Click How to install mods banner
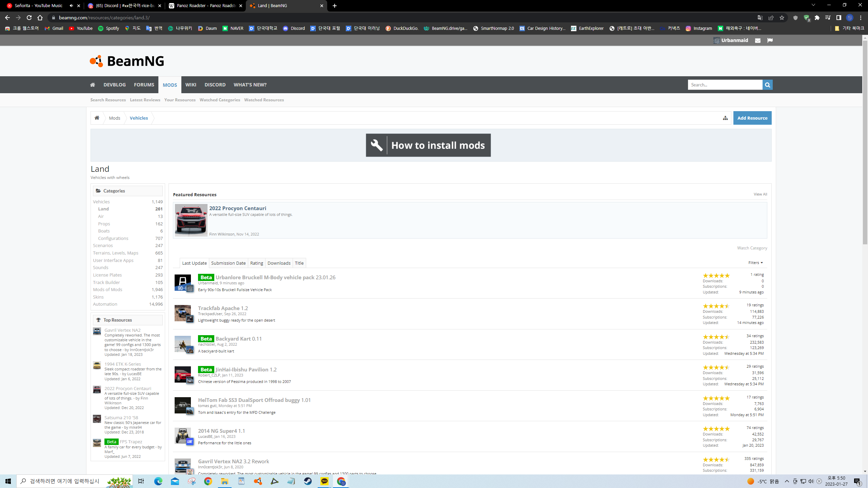868x488 pixels. tap(428, 145)
